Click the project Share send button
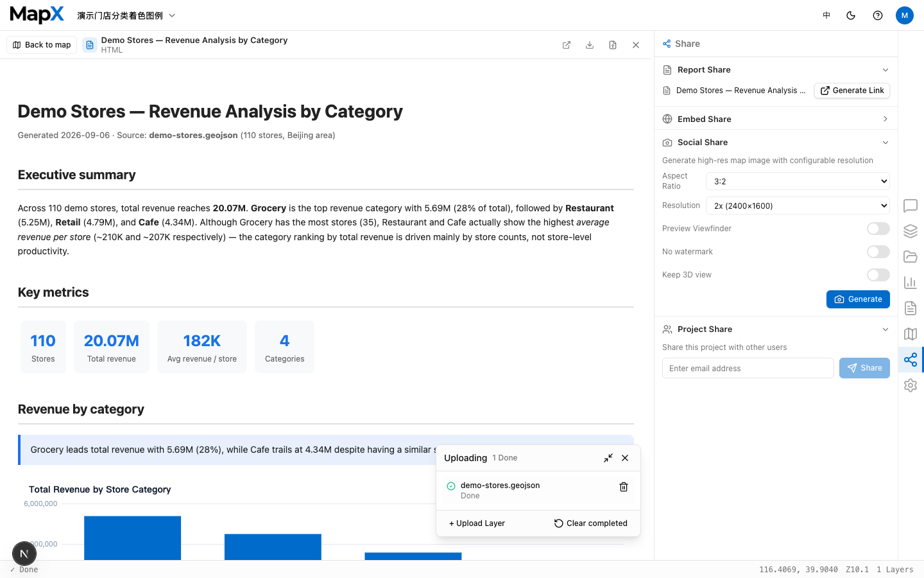The image size is (924, 578). tap(864, 368)
